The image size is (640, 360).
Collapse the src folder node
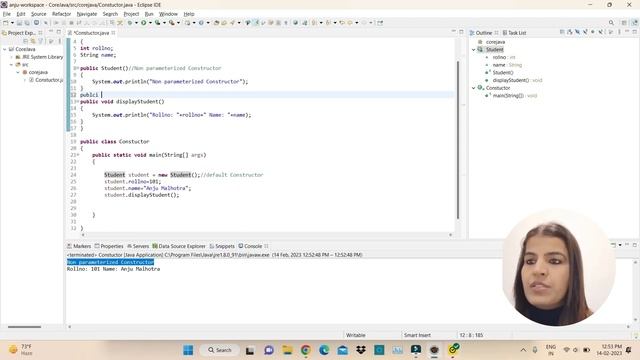(11, 64)
